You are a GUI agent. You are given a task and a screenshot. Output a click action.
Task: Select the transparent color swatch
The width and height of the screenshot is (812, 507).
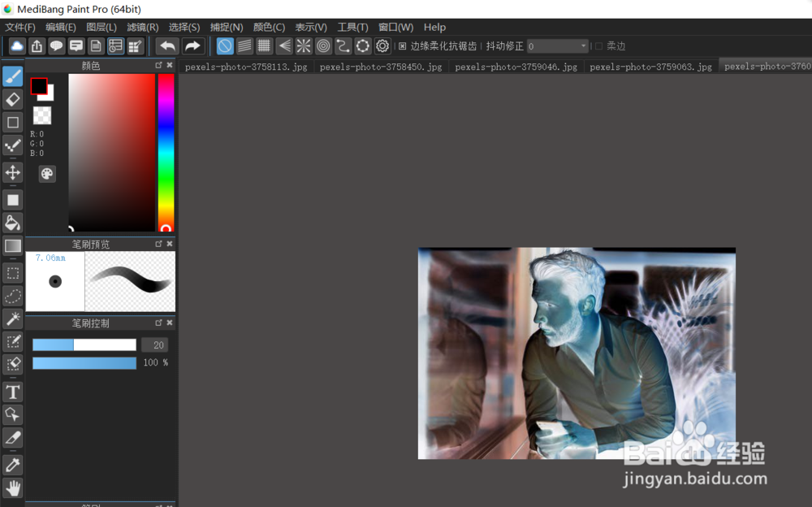click(x=42, y=115)
